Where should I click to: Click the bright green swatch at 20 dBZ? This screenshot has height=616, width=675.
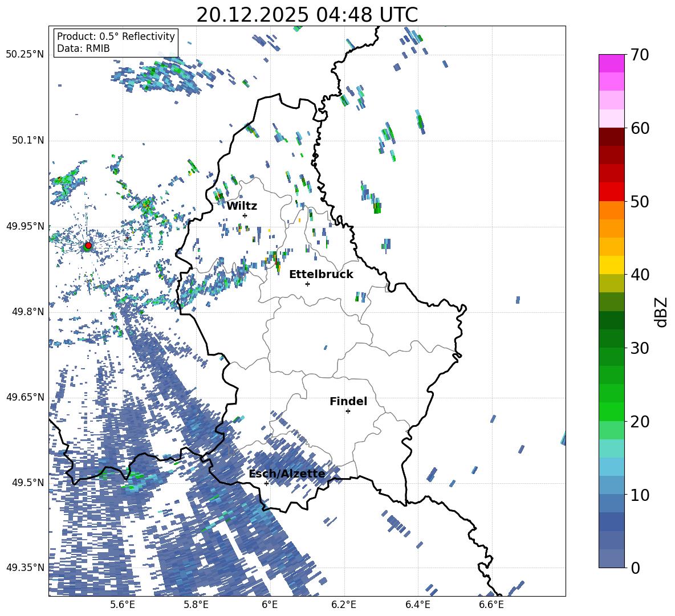tap(611, 411)
